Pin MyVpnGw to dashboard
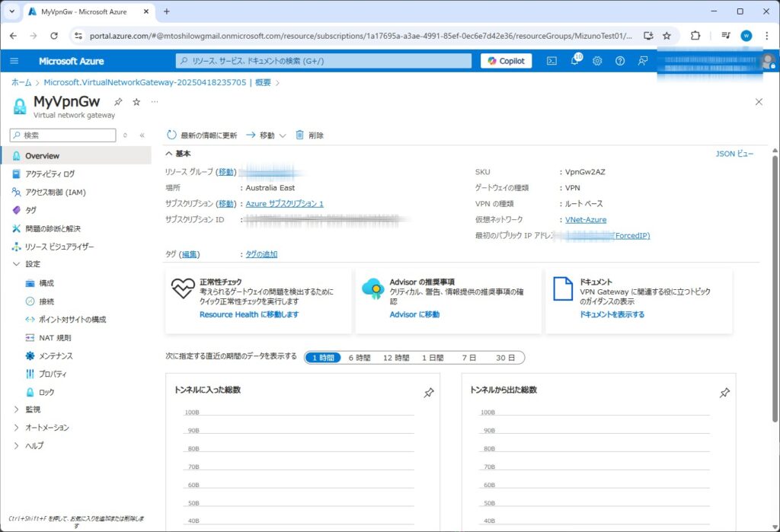This screenshot has width=780, height=532. pos(118,102)
